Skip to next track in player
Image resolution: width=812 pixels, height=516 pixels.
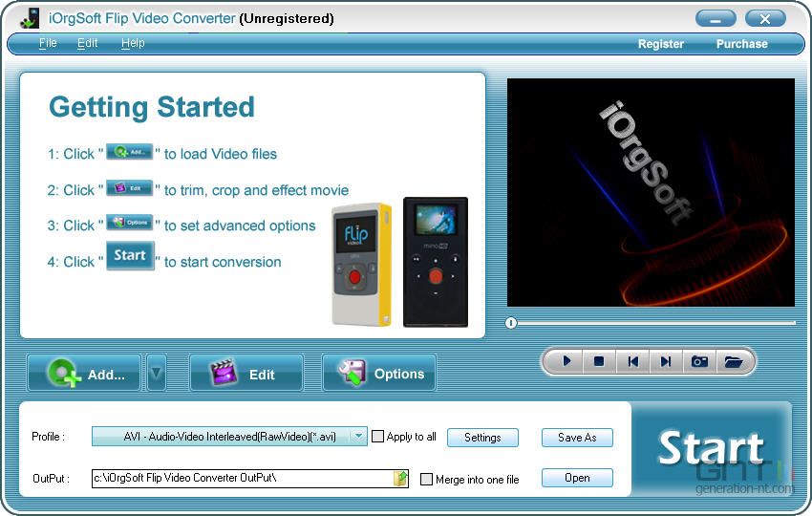tap(666, 361)
